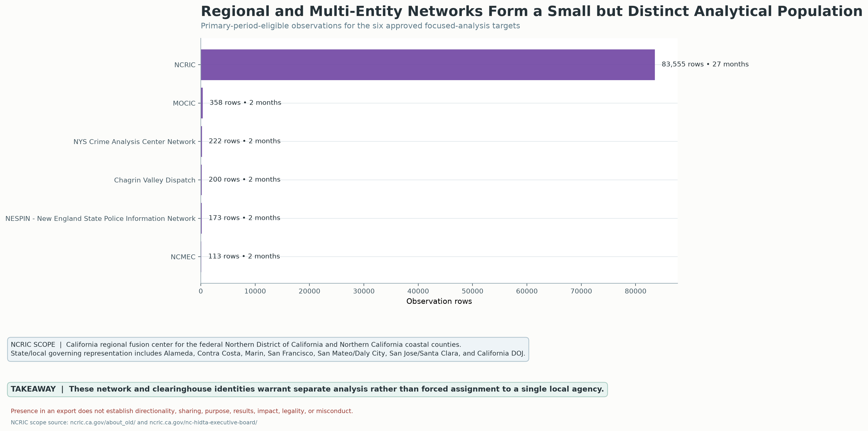Click the NCMEC axis label
Screen dimensions: 868x431
click(183, 257)
